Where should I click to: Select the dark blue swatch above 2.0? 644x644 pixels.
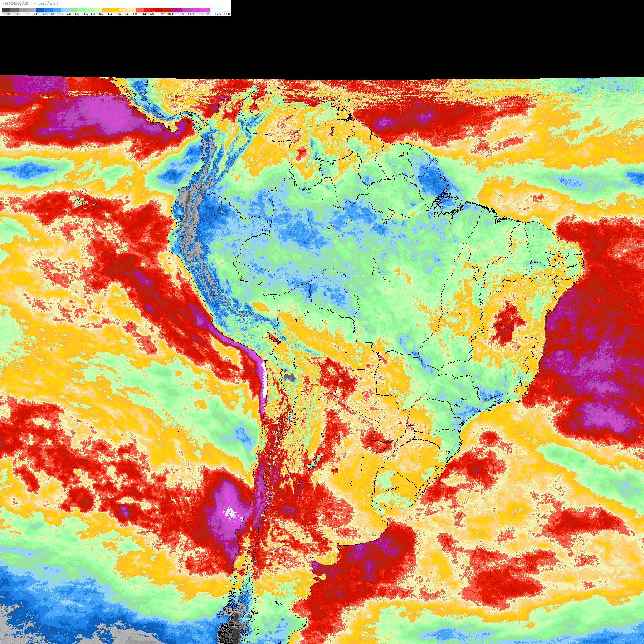tap(40, 10)
